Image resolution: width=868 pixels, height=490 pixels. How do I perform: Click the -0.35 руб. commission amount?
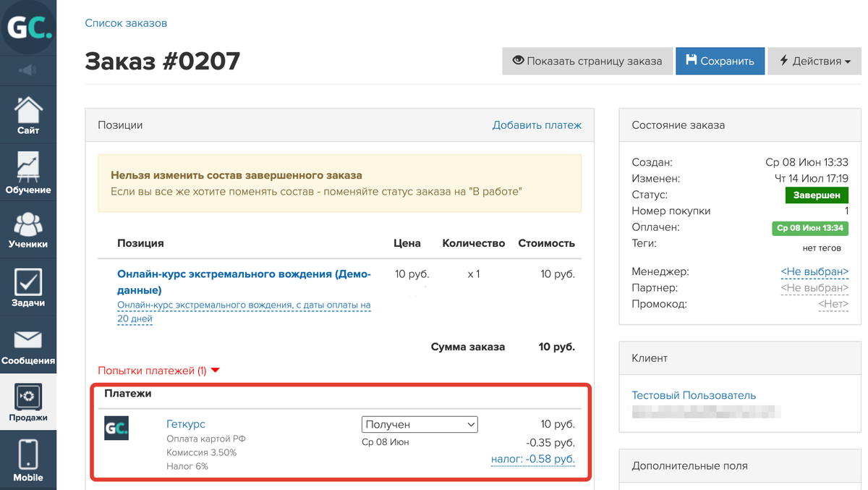(x=549, y=442)
